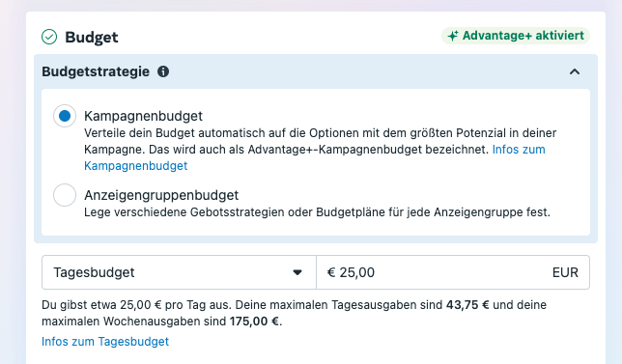The width and height of the screenshot is (622, 364).
Task: Click the bold 43,75 € maximum daily amount
Action: tap(467, 305)
